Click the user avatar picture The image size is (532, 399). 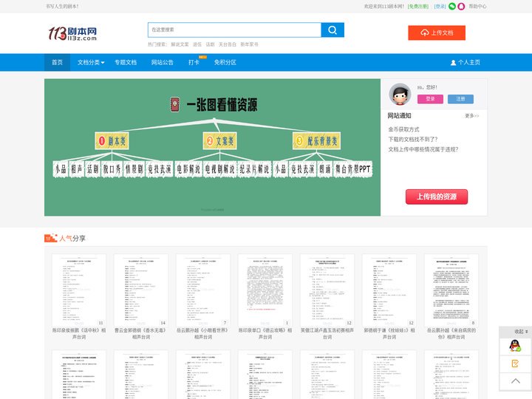point(400,95)
